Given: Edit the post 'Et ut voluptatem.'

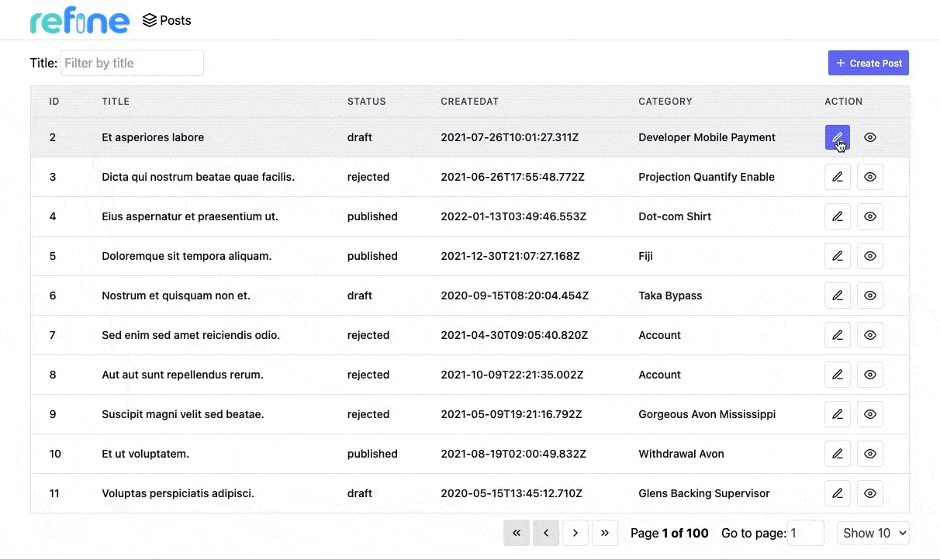Looking at the screenshot, I should point(837,454).
